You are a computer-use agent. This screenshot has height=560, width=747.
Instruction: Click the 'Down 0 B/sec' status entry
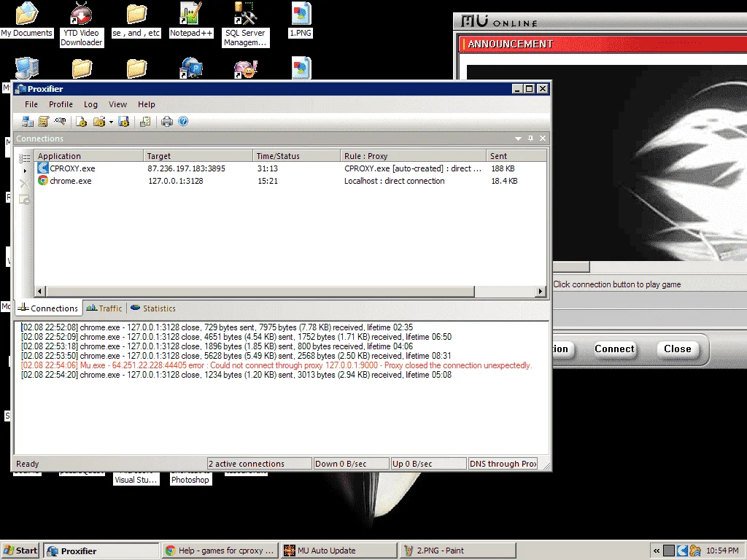(x=351, y=464)
